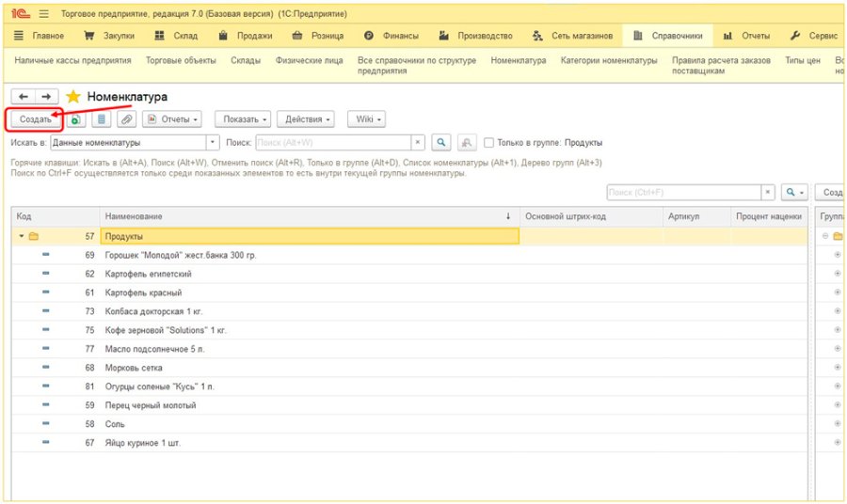The height and width of the screenshot is (504, 847).
Task: Select the Колбаса докторская 1 кг. row
Action: [409, 311]
